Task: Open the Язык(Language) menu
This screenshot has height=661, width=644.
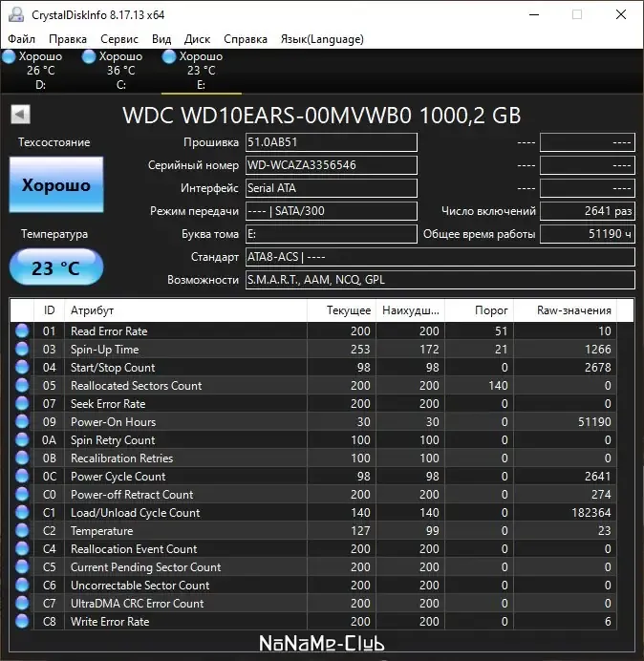Action: (322, 39)
